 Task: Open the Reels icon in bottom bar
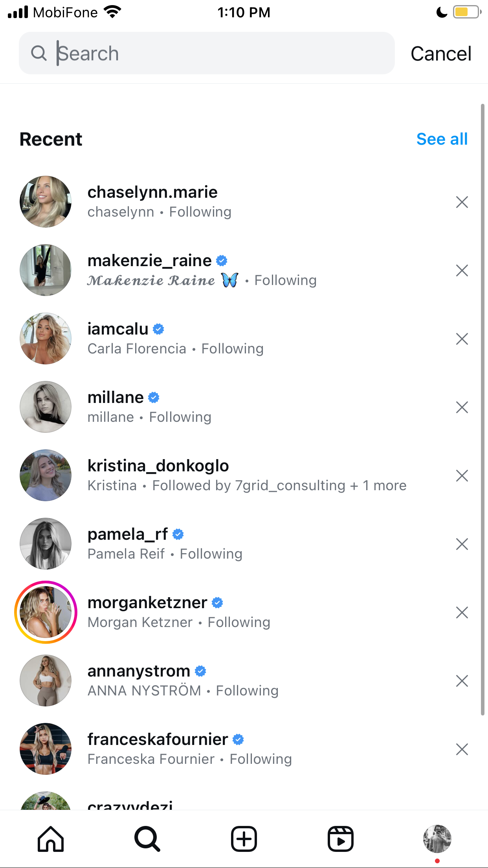(341, 839)
